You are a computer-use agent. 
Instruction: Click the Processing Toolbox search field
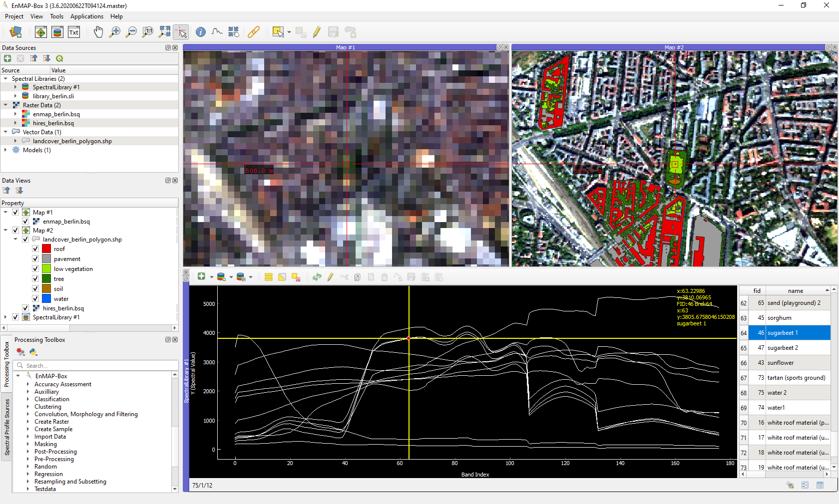pyautogui.click(x=96, y=365)
